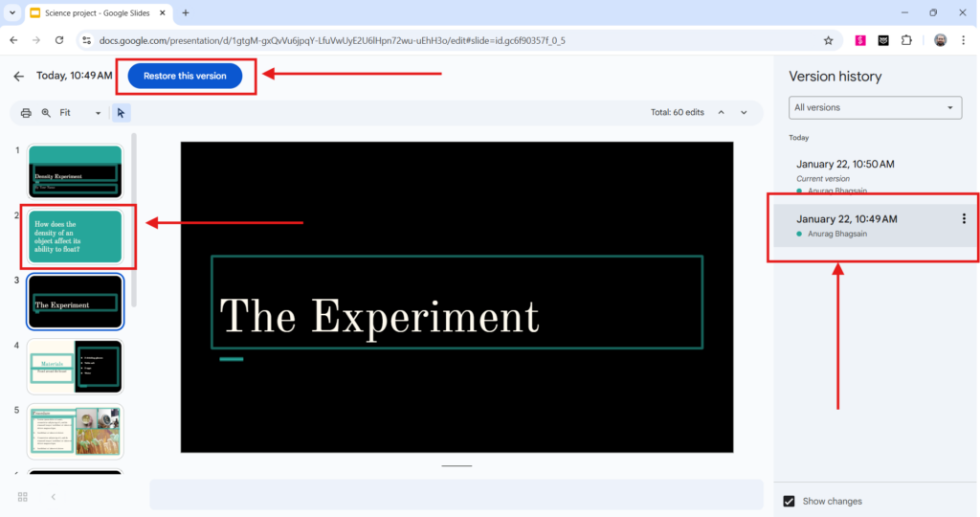980x517 pixels.
Task: Open the browser tab list chevron
Action: coord(12,12)
